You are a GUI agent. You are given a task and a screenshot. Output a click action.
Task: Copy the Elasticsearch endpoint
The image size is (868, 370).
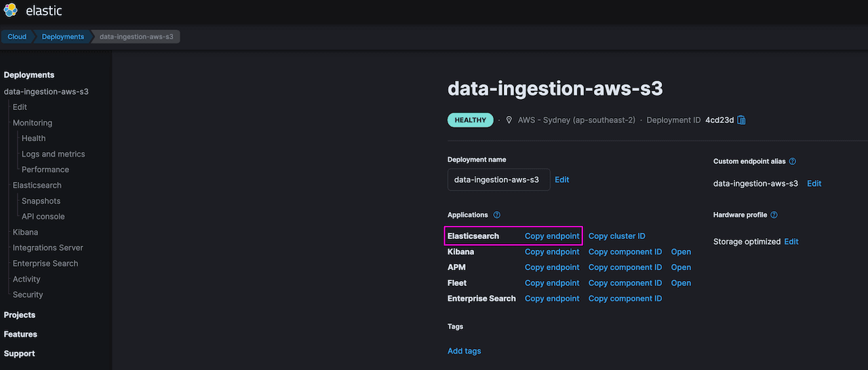pos(552,236)
